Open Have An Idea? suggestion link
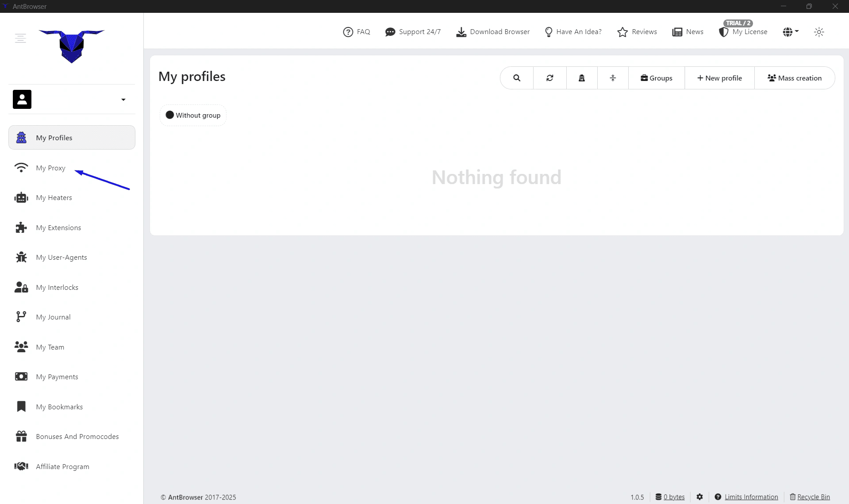Image resolution: width=849 pixels, height=504 pixels. tap(573, 32)
